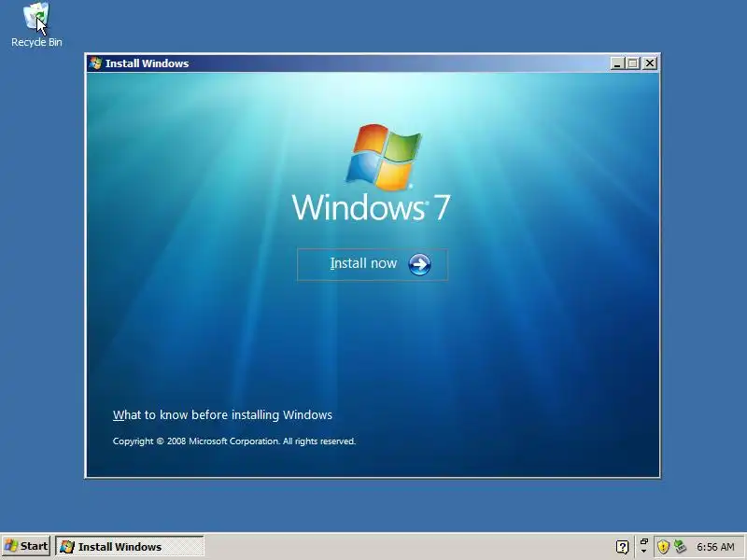Select Install Windows taskbar button
Image resolution: width=747 pixels, height=560 pixels.
pos(130,546)
